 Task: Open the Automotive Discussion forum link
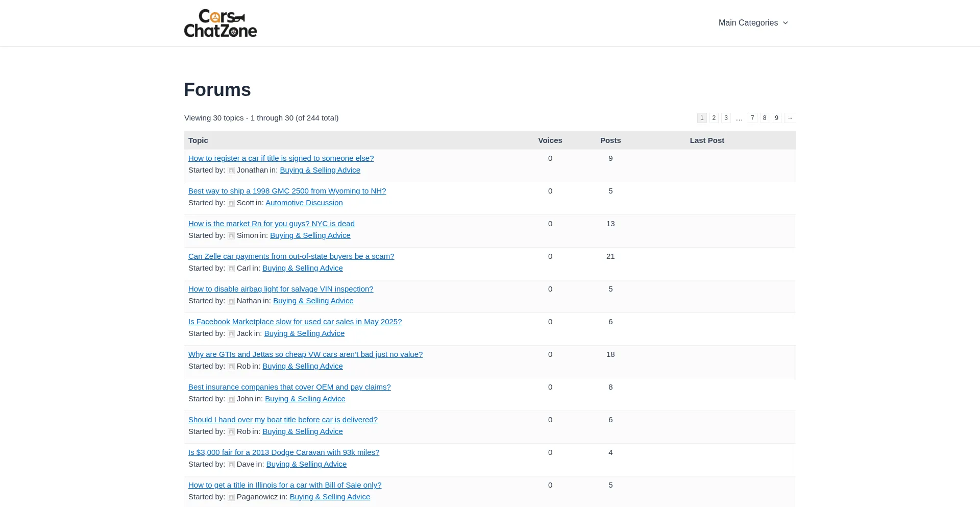tap(304, 203)
